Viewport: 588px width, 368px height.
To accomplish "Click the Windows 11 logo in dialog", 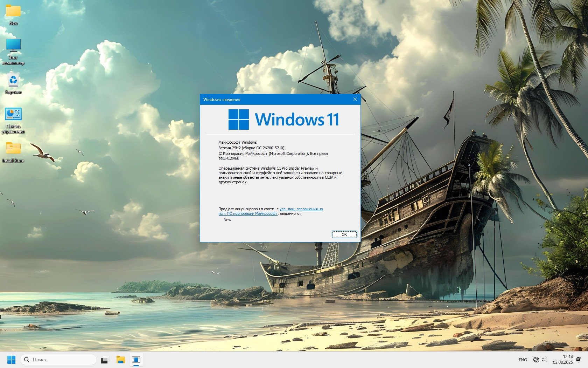I will tap(283, 119).
